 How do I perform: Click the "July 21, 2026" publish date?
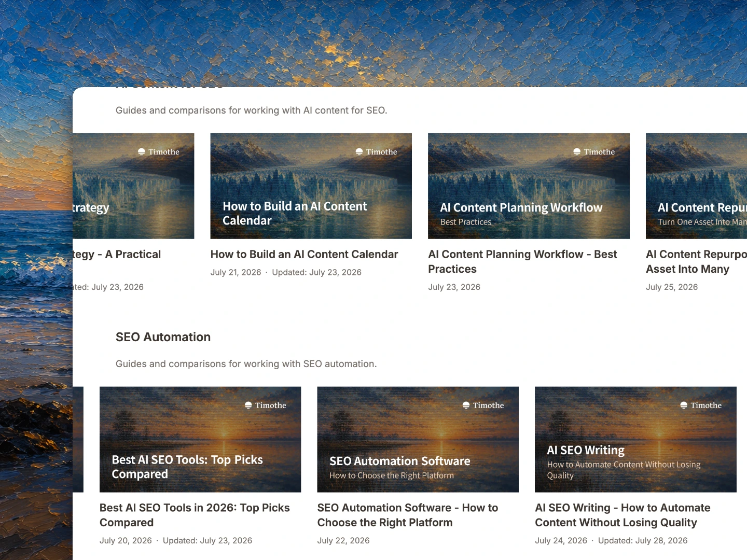[x=236, y=273]
